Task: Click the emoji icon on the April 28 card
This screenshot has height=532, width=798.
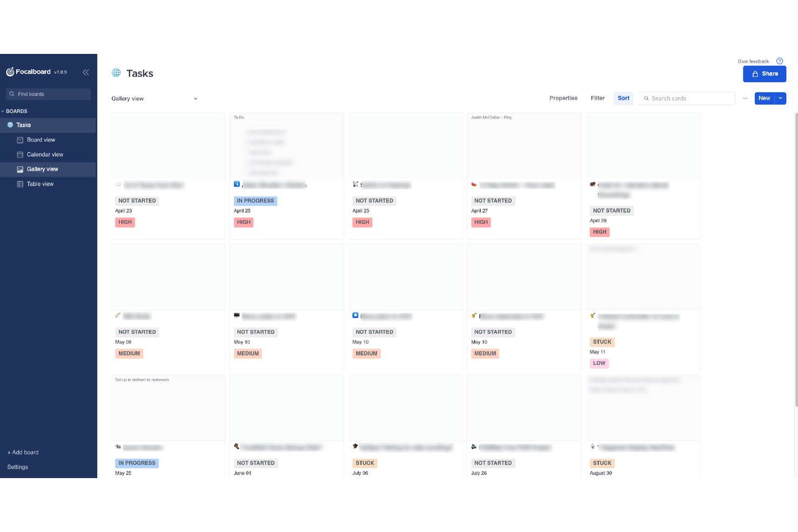Action: click(593, 184)
